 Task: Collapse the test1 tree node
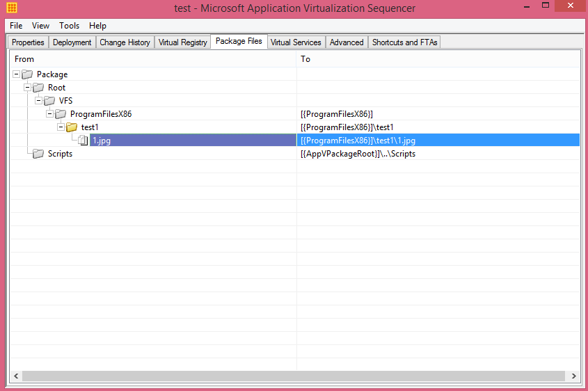click(61, 127)
